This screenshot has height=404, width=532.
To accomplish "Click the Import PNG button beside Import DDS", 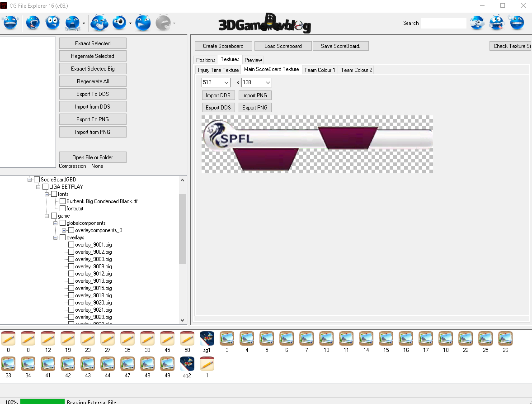I will [x=254, y=95].
